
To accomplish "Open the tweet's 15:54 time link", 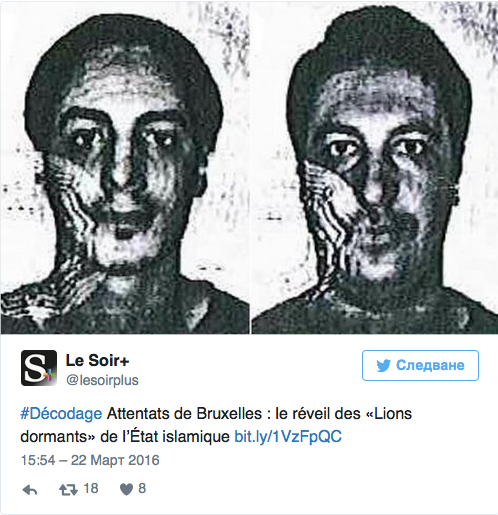I will click(x=38, y=460).
